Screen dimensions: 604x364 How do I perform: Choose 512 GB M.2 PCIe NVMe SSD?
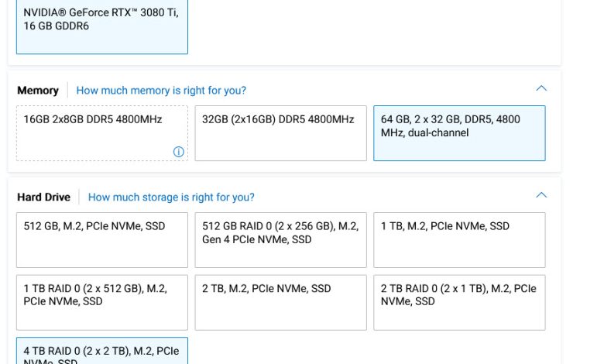point(101,240)
